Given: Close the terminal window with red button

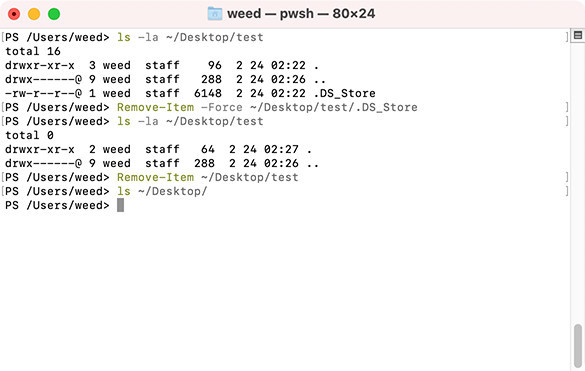Looking at the screenshot, I should click(14, 14).
